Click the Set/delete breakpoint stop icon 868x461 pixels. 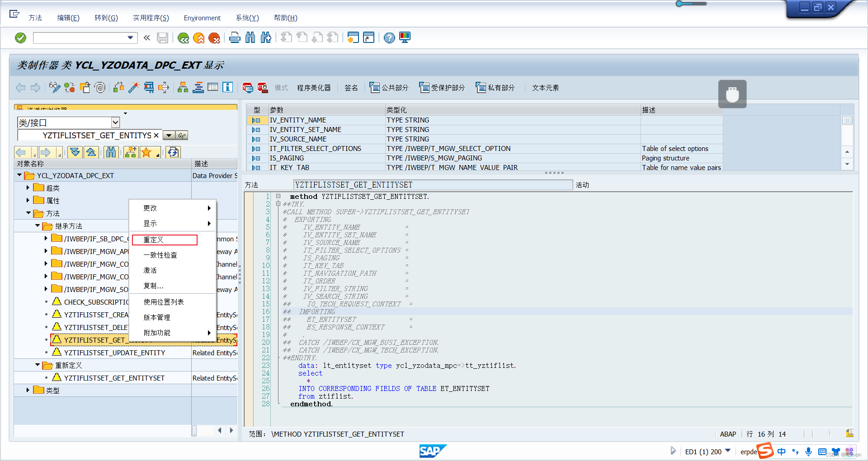[x=247, y=88]
